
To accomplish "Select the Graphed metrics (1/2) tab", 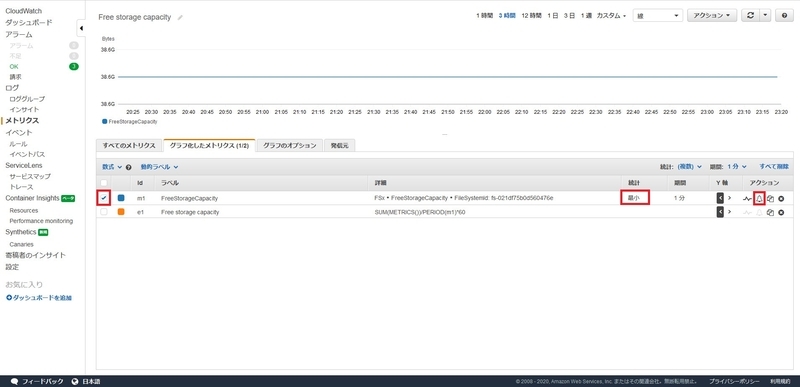I will 209,145.
